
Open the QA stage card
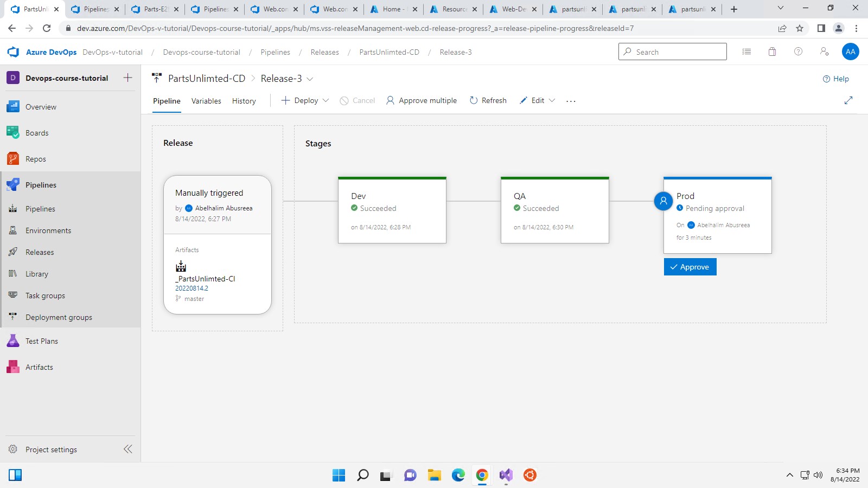pos(554,210)
